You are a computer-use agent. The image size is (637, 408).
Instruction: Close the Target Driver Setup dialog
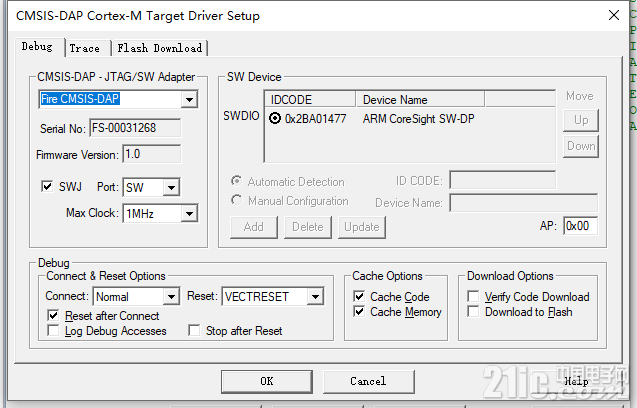(x=614, y=15)
